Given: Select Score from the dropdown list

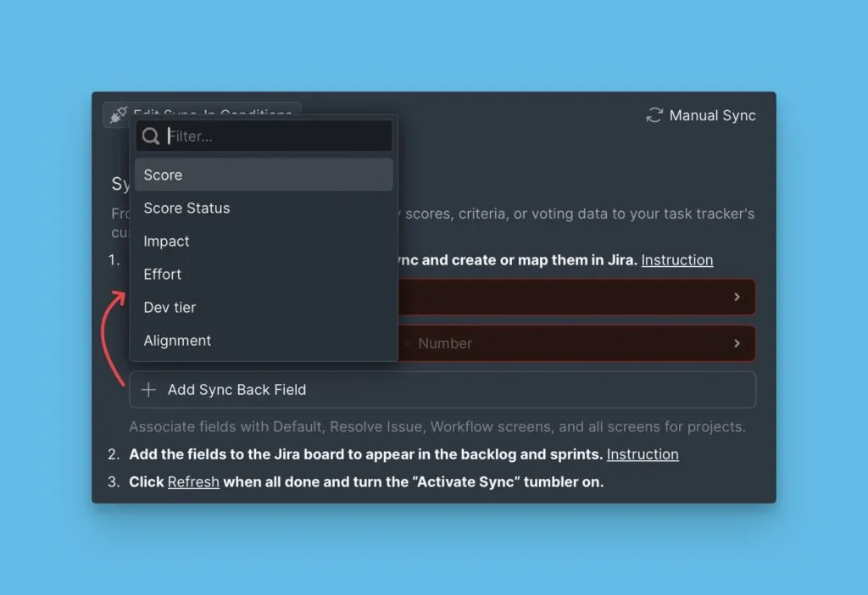Looking at the screenshot, I should 263,175.
